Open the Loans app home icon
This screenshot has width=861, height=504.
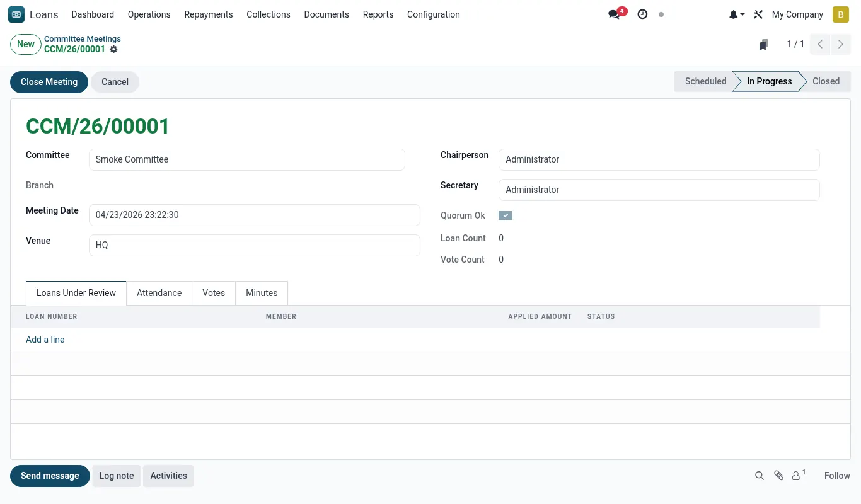pos(16,14)
